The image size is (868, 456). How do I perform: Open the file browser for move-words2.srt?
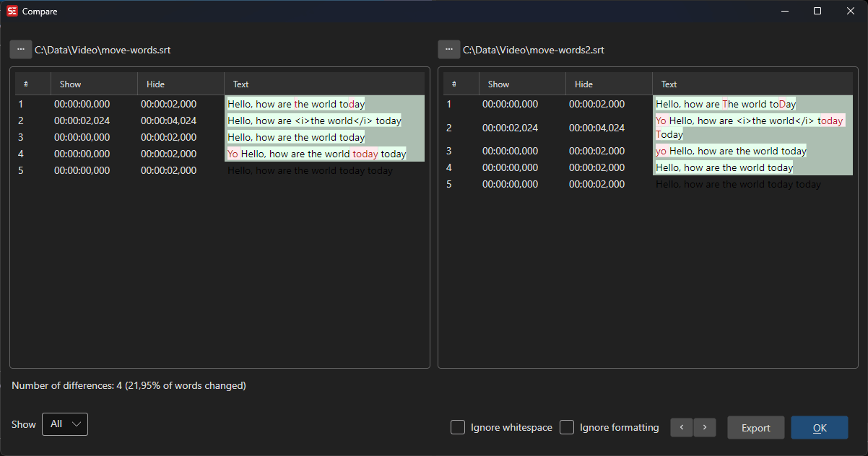coord(449,49)
